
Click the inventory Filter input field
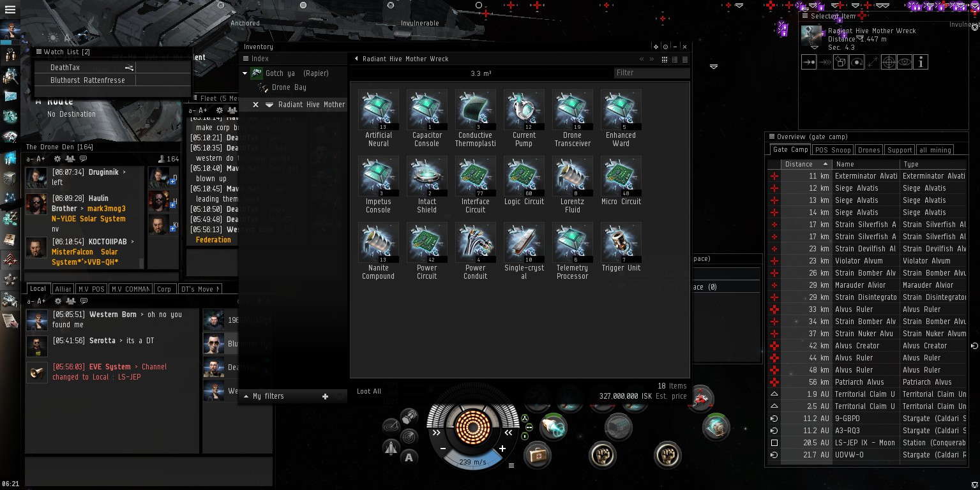click(x=651, y=73)
